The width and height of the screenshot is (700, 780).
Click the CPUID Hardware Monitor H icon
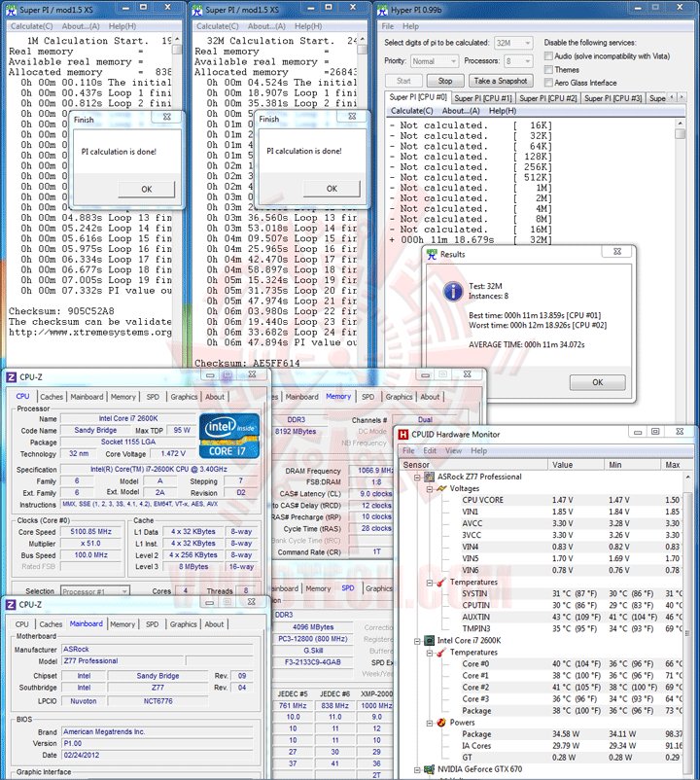pyautogui.click(x=403, y=435)
